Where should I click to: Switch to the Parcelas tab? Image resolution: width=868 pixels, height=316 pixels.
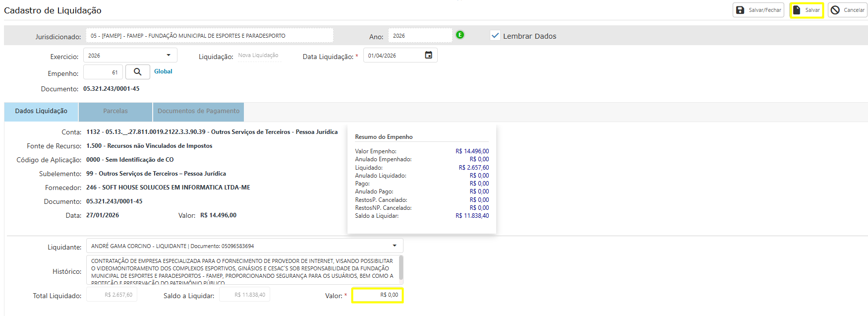tap(116, 111)
